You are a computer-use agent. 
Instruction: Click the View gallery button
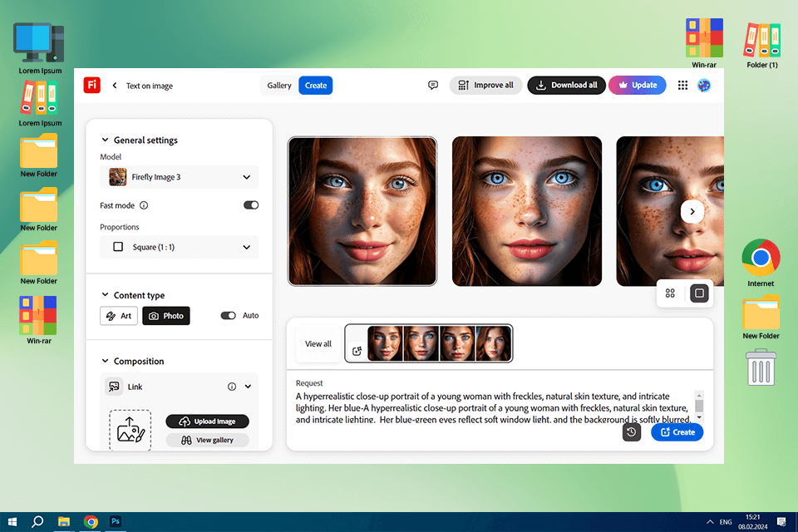tap(207, 440)
